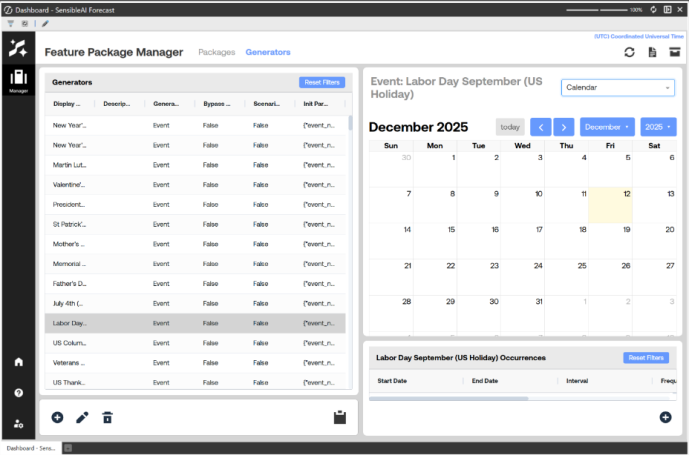Click the archive box icon in header
This screenshot has height=455, width=689.
click(x=674, y=52)
